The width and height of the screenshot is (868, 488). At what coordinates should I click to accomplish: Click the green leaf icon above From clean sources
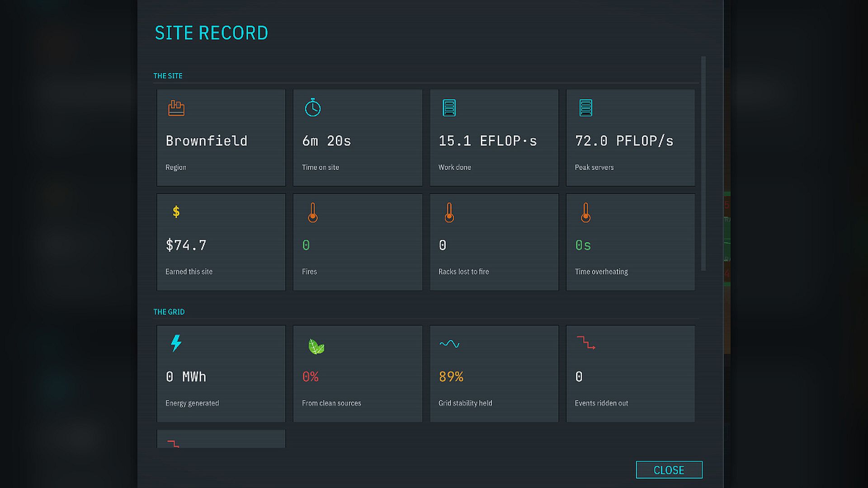(316, 347)
